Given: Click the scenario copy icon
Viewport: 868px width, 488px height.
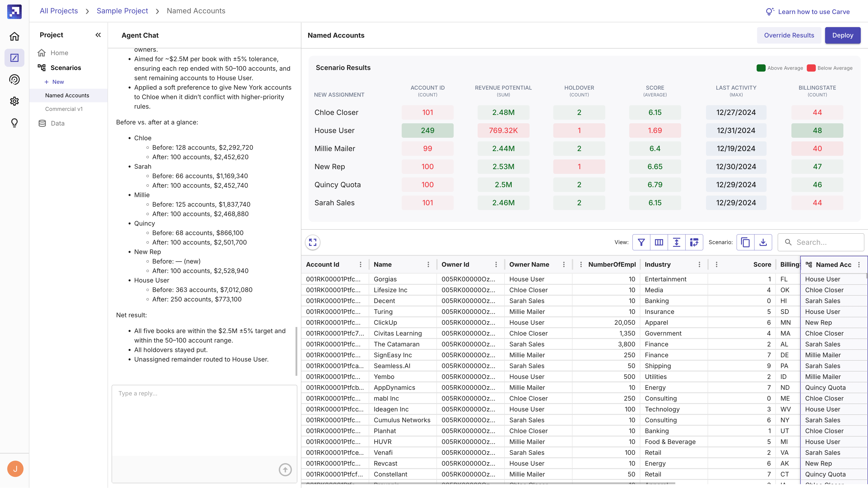Looking at the screenshot, I should [745, 242].
